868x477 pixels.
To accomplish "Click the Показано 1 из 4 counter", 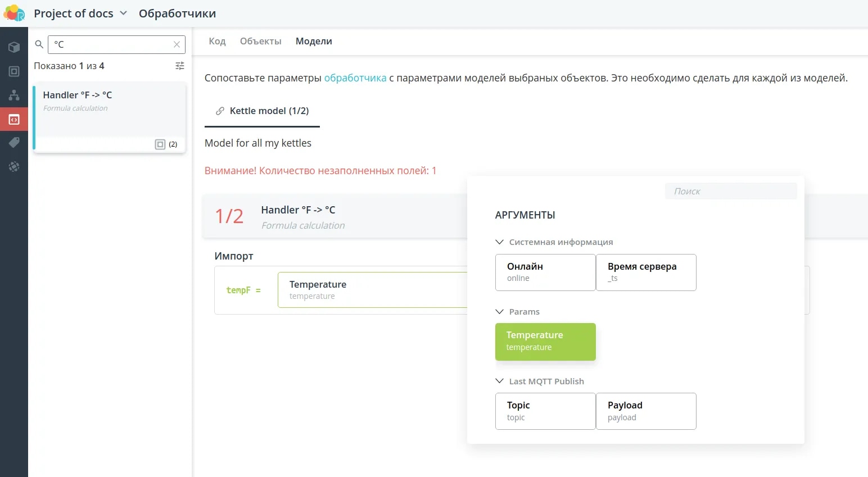I will pos(69,66).
